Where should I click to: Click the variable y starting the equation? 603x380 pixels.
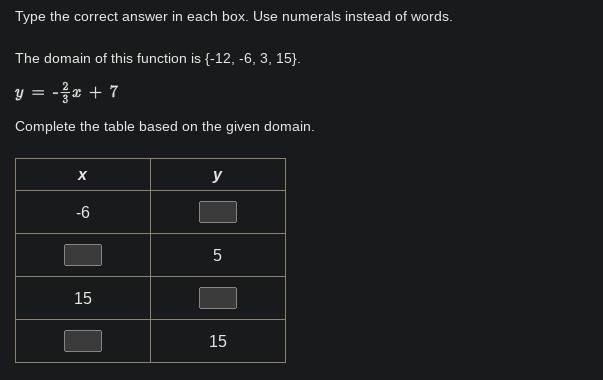19,93
